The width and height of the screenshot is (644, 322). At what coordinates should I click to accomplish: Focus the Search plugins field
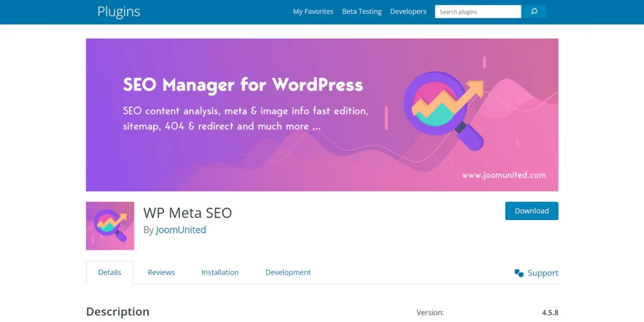click(478, 11)
